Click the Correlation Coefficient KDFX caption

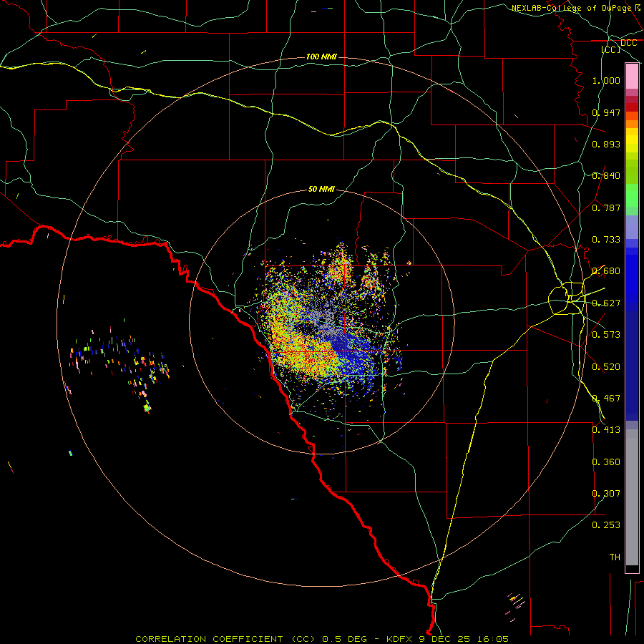pos(322,639)
